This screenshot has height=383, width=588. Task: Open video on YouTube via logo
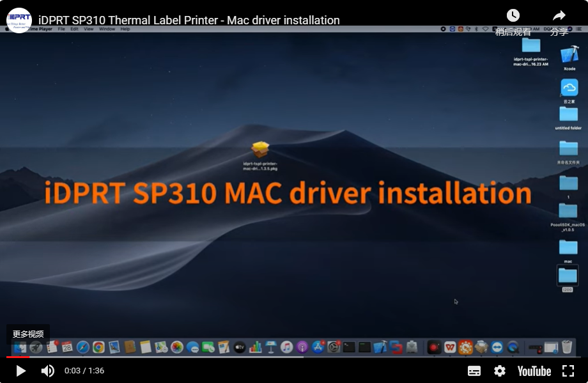[534, 371]
